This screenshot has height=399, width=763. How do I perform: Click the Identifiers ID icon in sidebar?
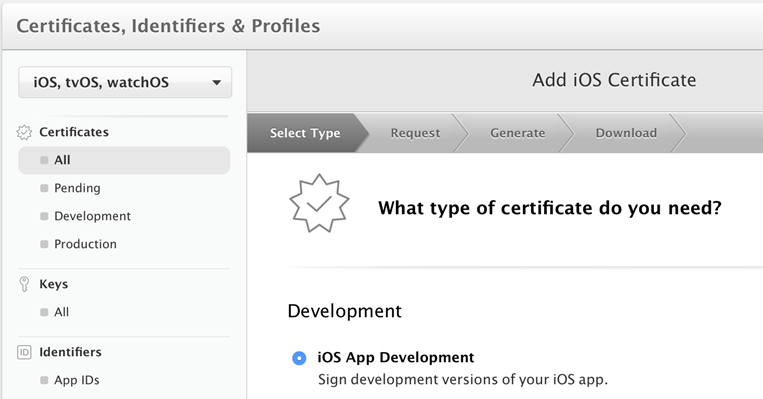pos(24,352)
